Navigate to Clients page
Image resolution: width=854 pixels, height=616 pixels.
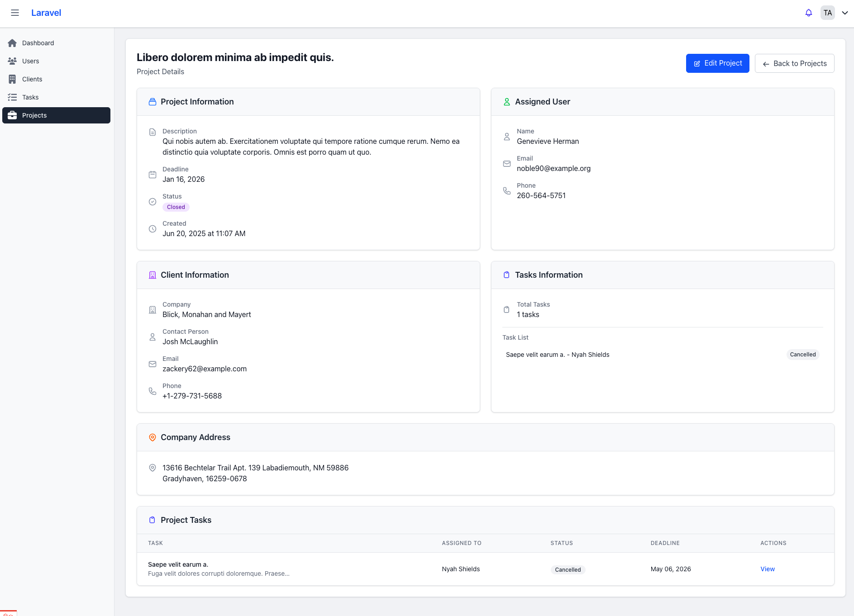(32, 79)
